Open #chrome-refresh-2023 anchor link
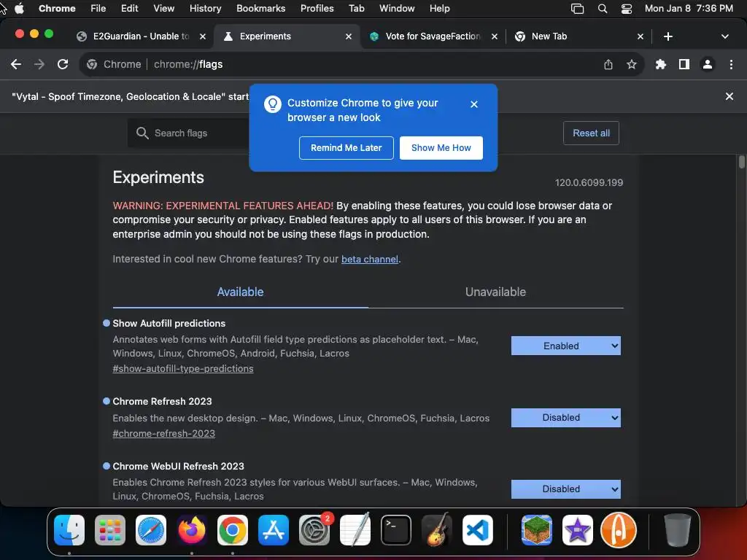The width and height of the screenshot is (747, 560). (164, 433)
